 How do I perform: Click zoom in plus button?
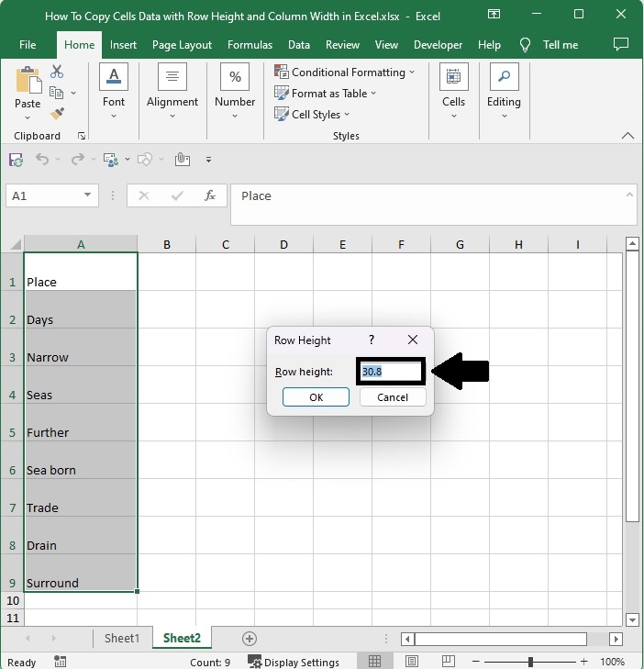583,662
